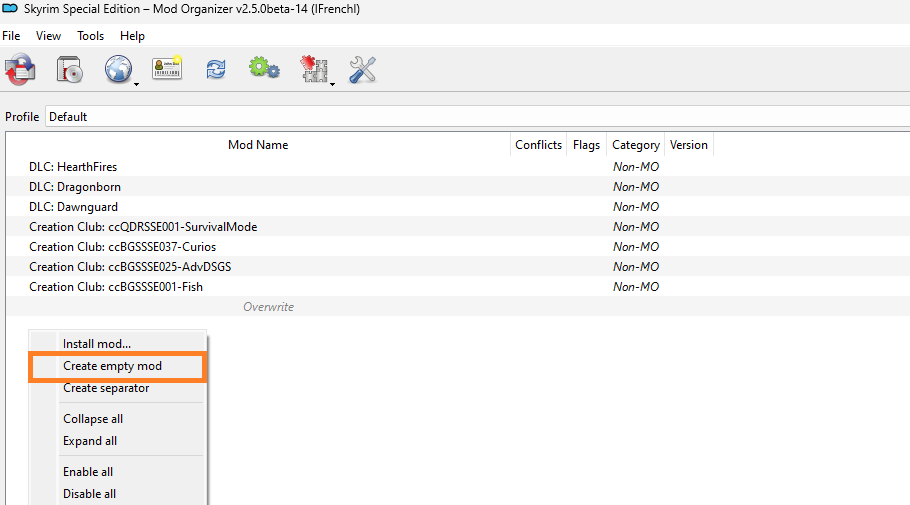Image resolution: width=910 pixels, height=505 pixels.
Task: Select Creation Club ccQDRSSE001-SurvivalMode row
Action: 458,227
